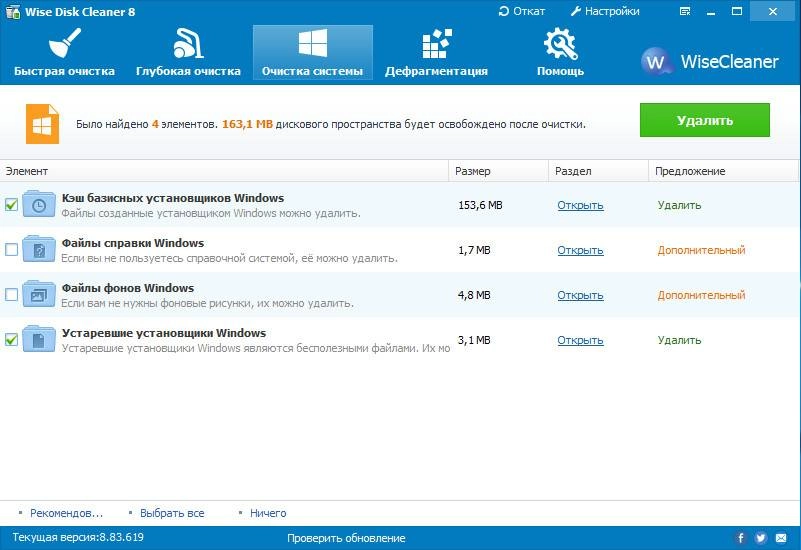Click document folder icon of Устаревшие установщики
801x550 pixels.
[39, 339]
